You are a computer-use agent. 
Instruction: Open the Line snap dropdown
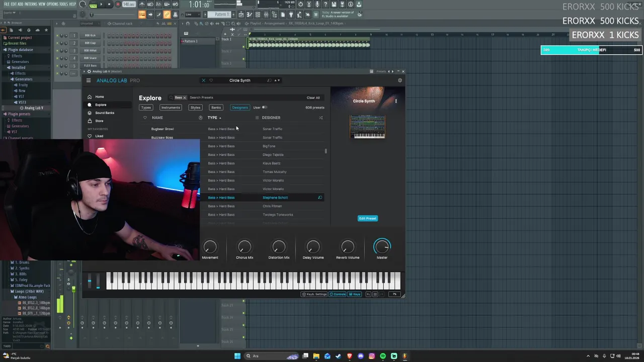(193, 14)
